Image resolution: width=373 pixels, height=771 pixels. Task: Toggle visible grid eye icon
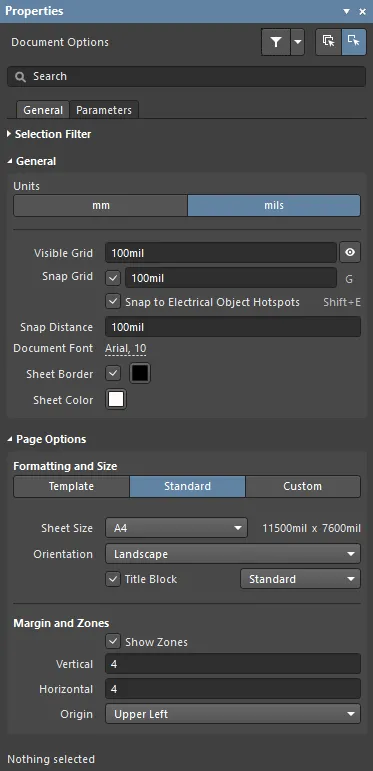pyautogui.click(x=350, y=253)
